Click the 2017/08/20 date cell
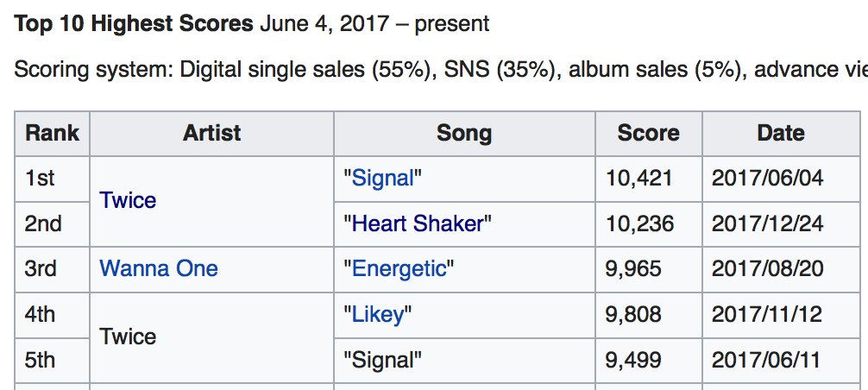 tap(767, 268)
